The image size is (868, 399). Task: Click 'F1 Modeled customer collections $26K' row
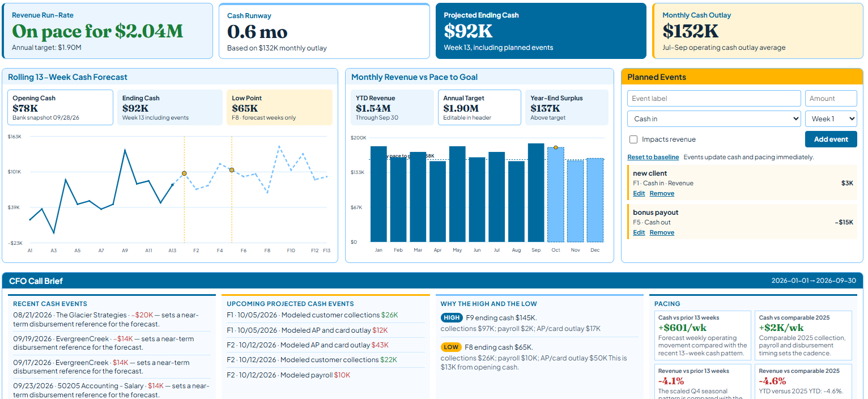pyautogui.click(x=325, y=315)
